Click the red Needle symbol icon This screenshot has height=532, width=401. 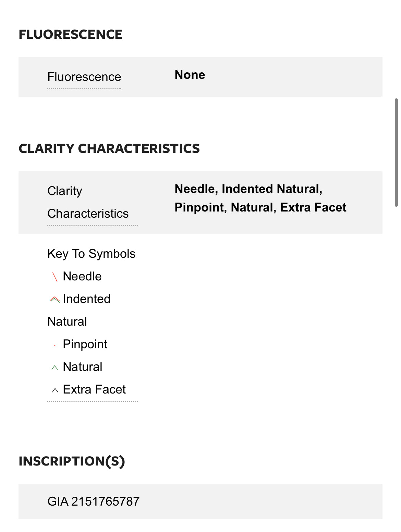[x=55, y=277]
